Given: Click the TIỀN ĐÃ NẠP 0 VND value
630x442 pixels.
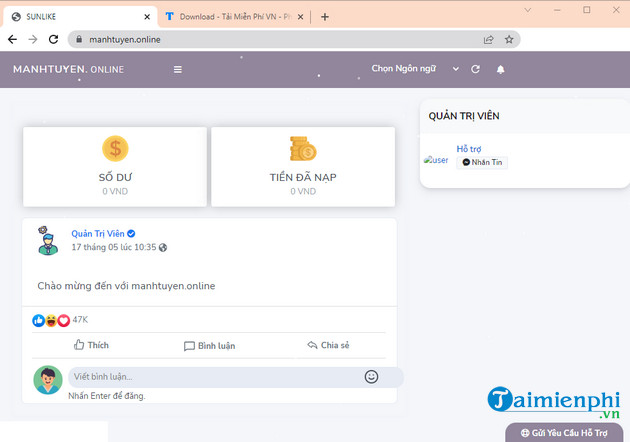Looking at the screenshot, I should (x=303, y=191).
